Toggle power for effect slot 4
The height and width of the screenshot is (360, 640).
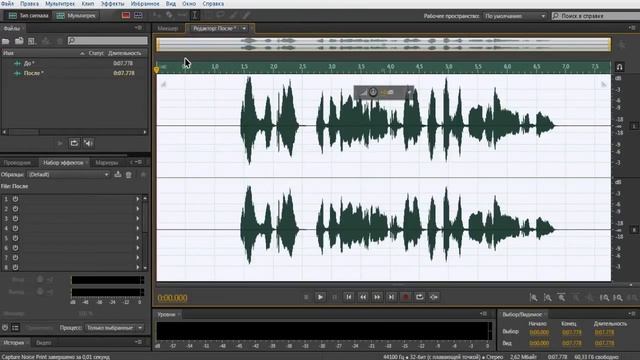pyautogui.click(x=15, y=228)
